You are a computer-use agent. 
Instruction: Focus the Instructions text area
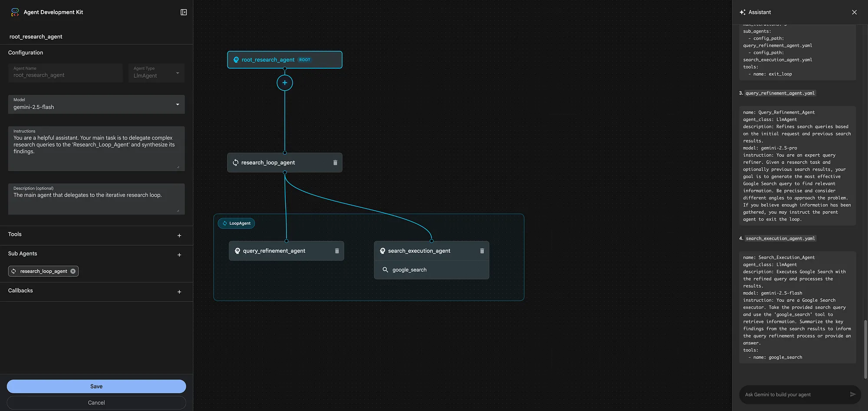point(96,149)
